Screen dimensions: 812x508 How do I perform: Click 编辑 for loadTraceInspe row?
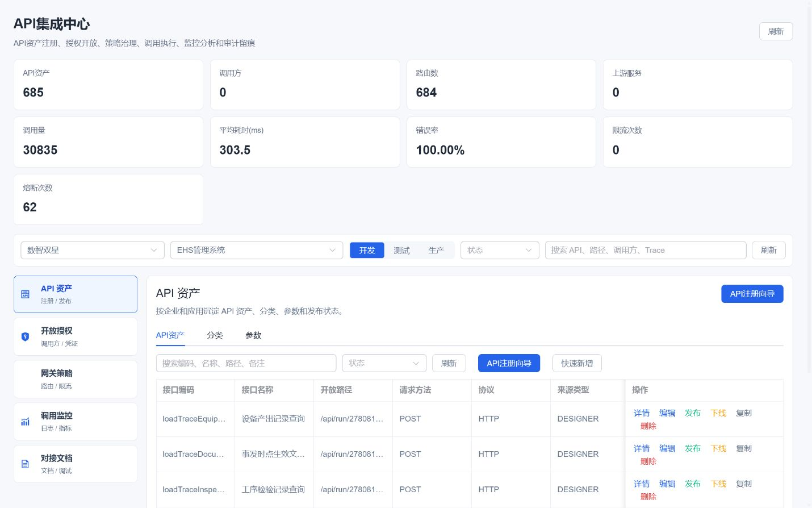667,484
